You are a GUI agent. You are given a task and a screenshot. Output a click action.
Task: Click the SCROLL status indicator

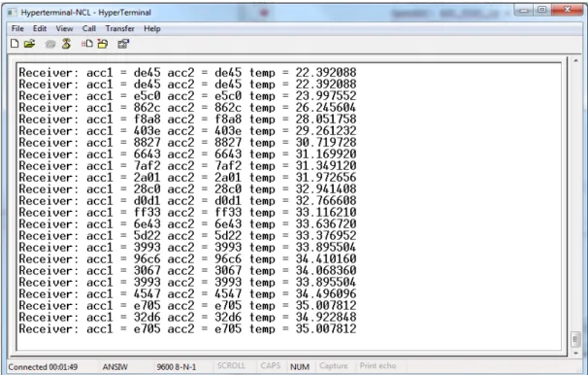231,365
